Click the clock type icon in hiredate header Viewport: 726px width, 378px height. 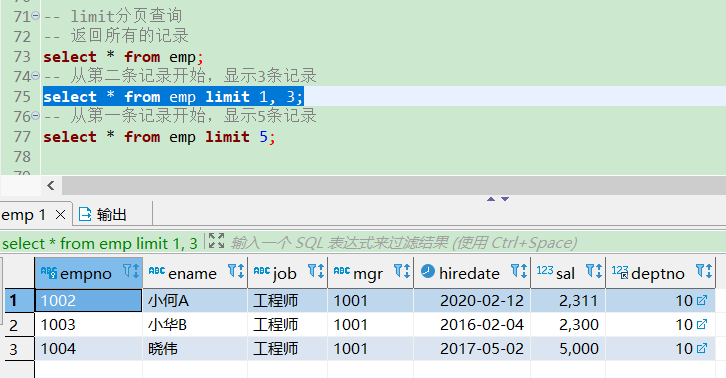point(428,271)
